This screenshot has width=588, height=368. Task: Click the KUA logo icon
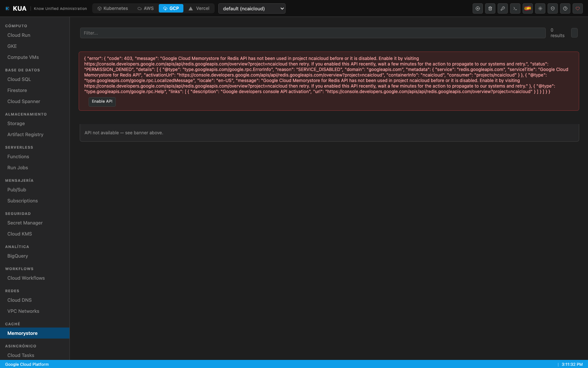(x=7, y=8)
